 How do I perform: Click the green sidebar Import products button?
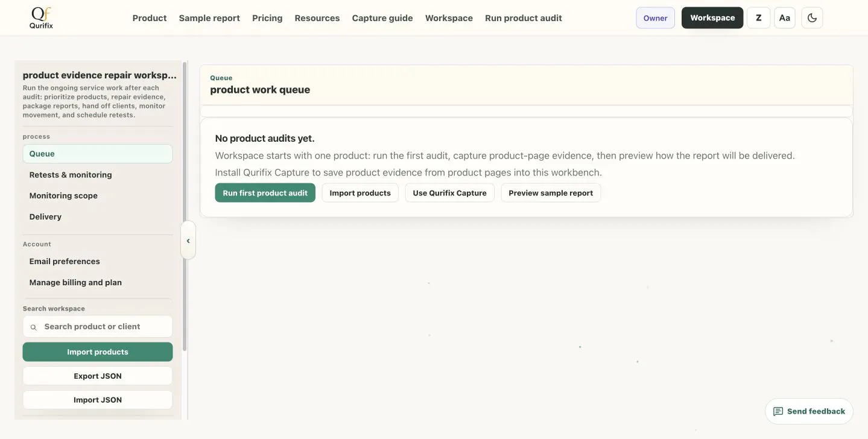(98, 352)
